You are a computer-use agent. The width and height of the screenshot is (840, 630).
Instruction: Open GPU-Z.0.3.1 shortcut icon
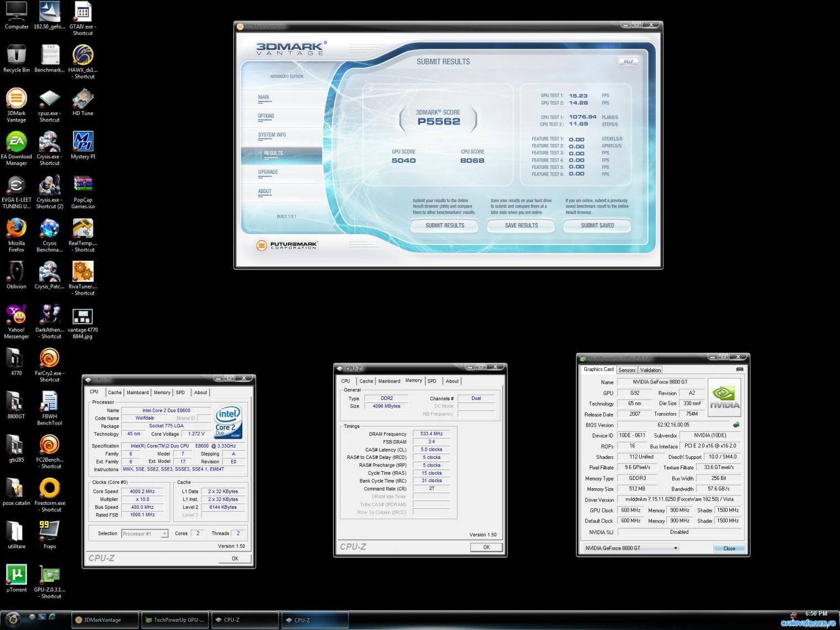(x=49, y=581)
